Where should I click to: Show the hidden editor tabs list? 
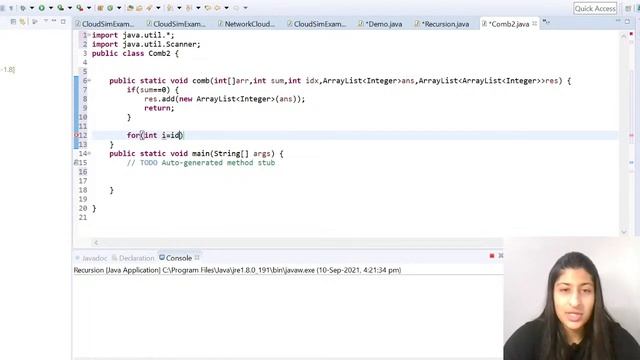coord(546,22)
